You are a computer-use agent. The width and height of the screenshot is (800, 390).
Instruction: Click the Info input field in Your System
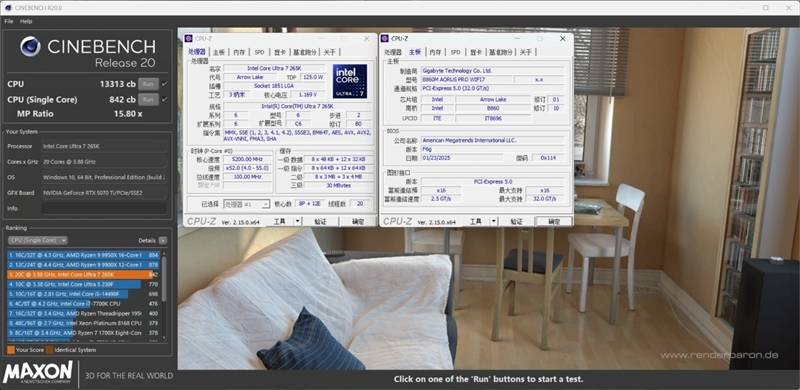coord(104,208)
